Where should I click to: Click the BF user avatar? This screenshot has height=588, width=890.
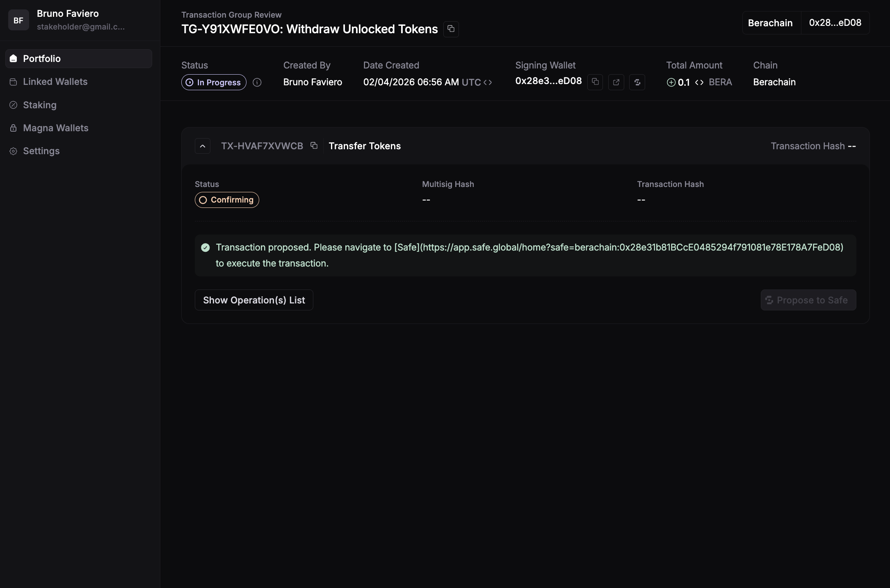point(18,20)
